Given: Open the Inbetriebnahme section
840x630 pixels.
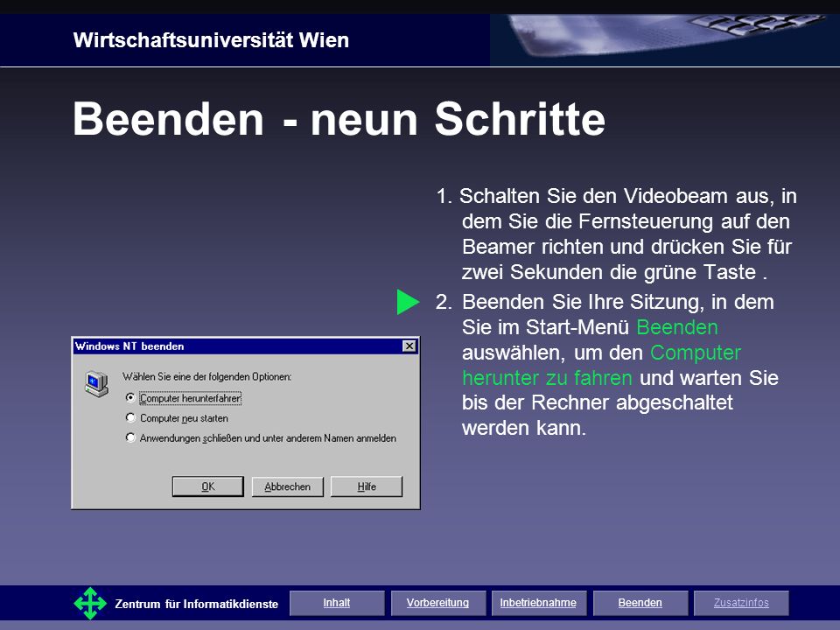Looking at the screenshot, I should tap(539, 603).
